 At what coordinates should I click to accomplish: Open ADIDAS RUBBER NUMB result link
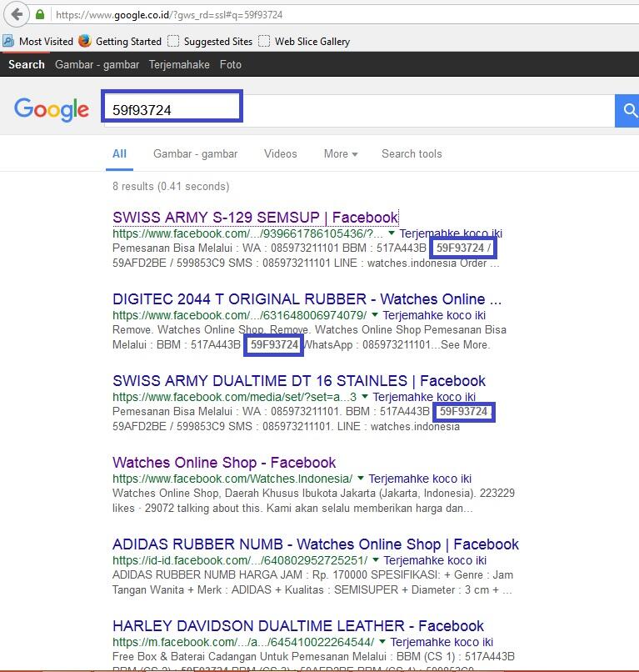point(316,544)
